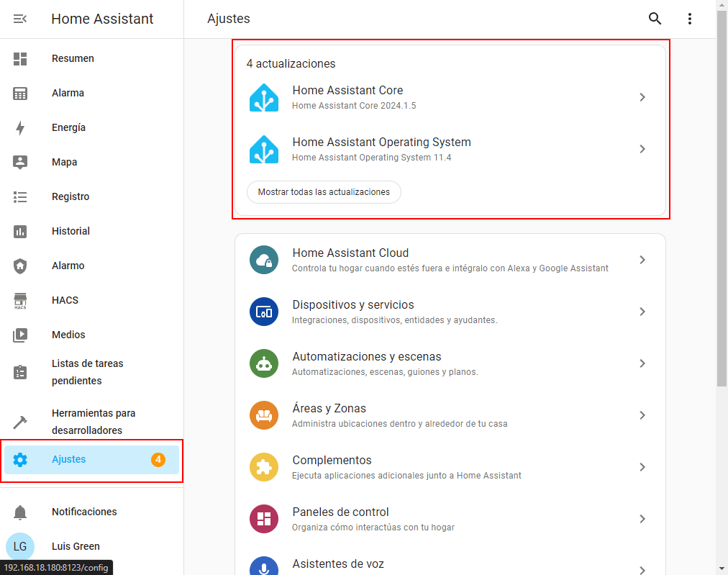
Task: Click the Medios play library icon
Action: point(20,335)
